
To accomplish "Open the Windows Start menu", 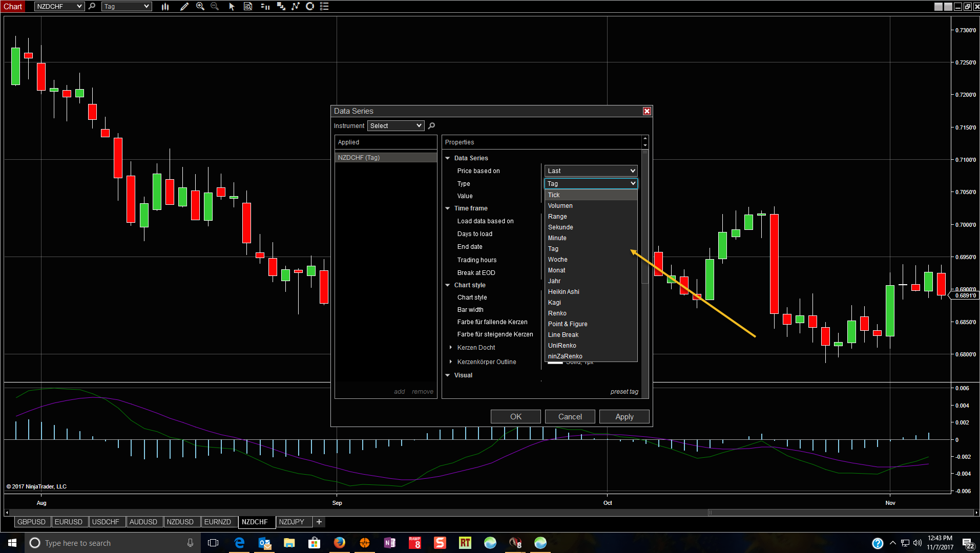I will pyautogui.click(x=12, y=543).
